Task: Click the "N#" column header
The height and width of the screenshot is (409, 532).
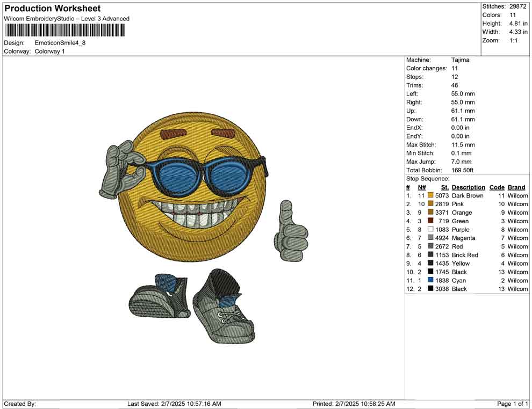Action: 422,187
